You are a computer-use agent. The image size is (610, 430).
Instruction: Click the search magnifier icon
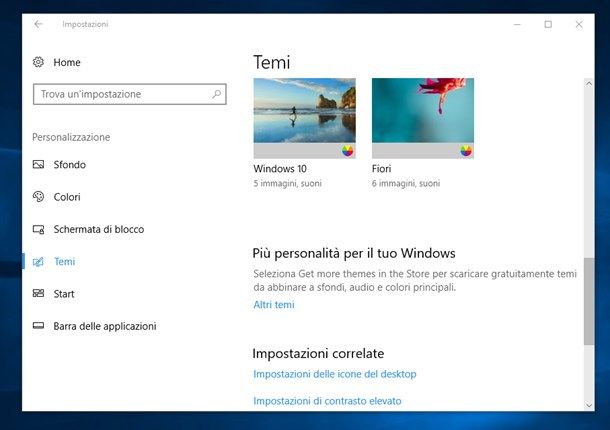[216, 94]
